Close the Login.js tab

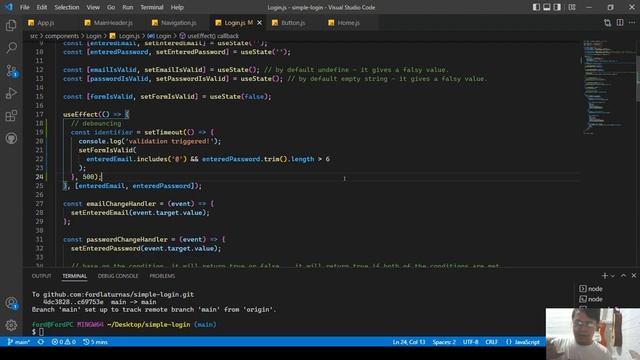tap(259, 23)
